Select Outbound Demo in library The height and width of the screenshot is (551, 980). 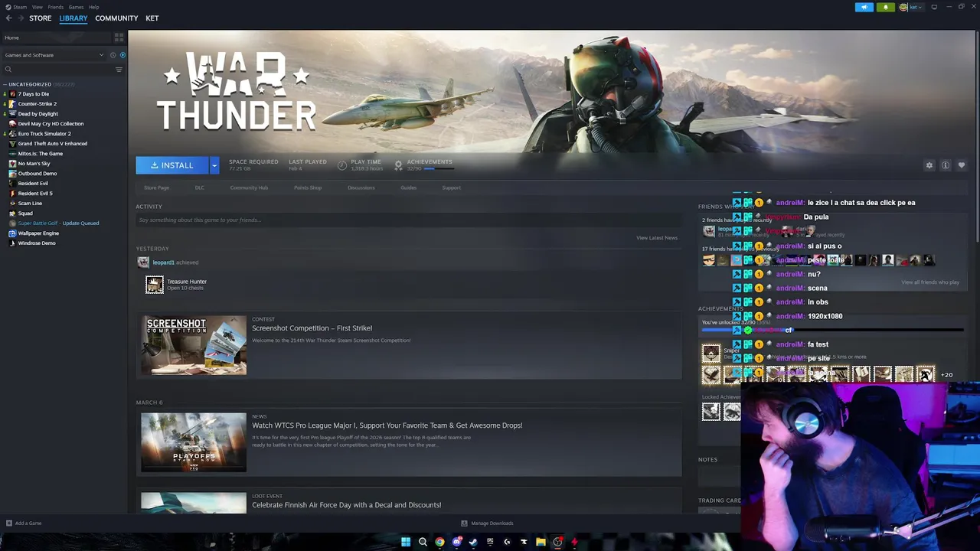pyautogui.click(x=38, y=174)
